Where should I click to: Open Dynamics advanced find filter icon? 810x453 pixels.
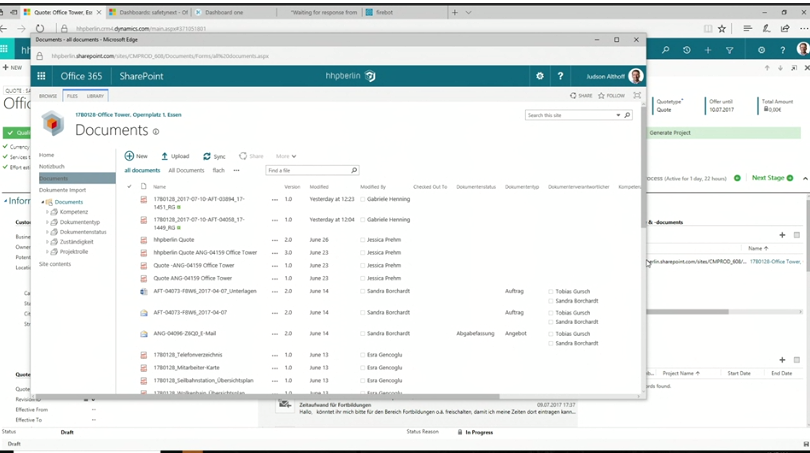[x=729, y=50]
